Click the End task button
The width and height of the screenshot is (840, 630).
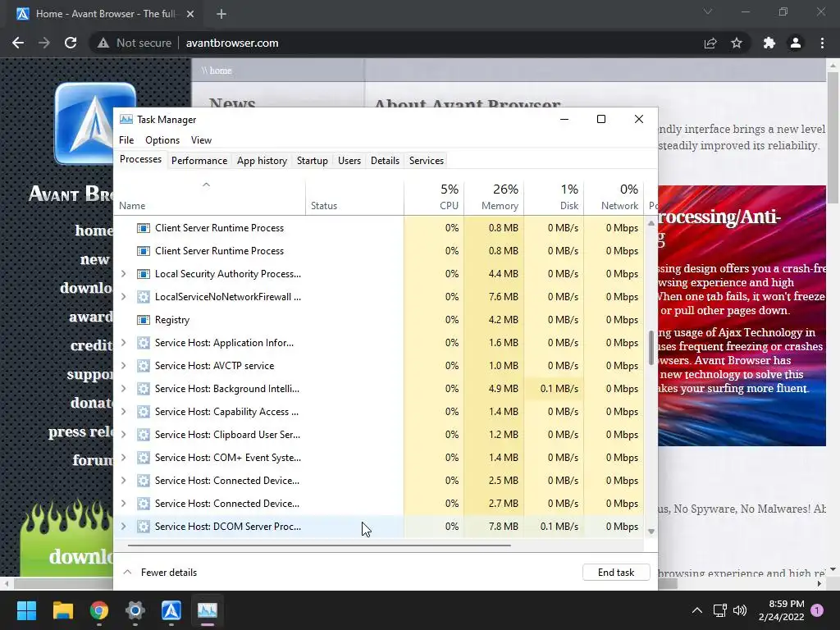click(x=616, y=572)
